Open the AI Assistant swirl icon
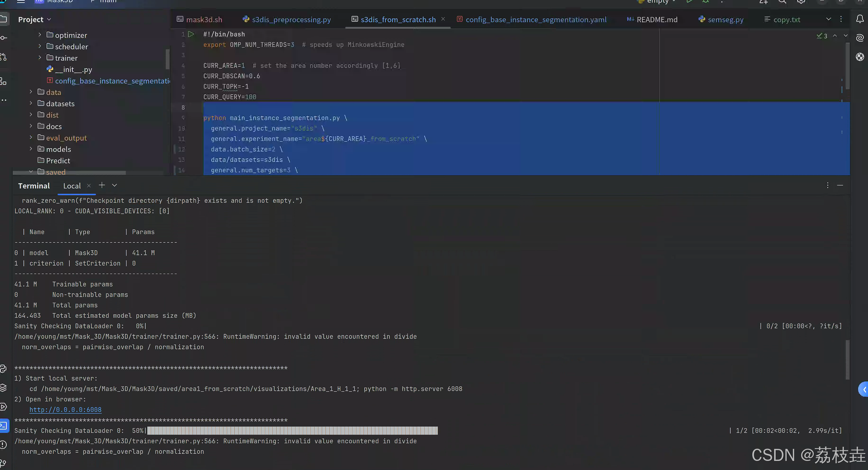This screenshot has width=868, height=470. pos(860,38)
